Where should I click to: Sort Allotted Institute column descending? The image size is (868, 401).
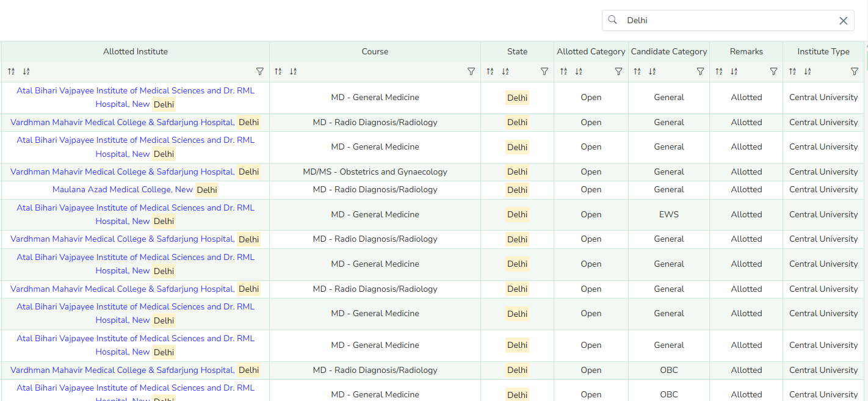pos(26,71)
